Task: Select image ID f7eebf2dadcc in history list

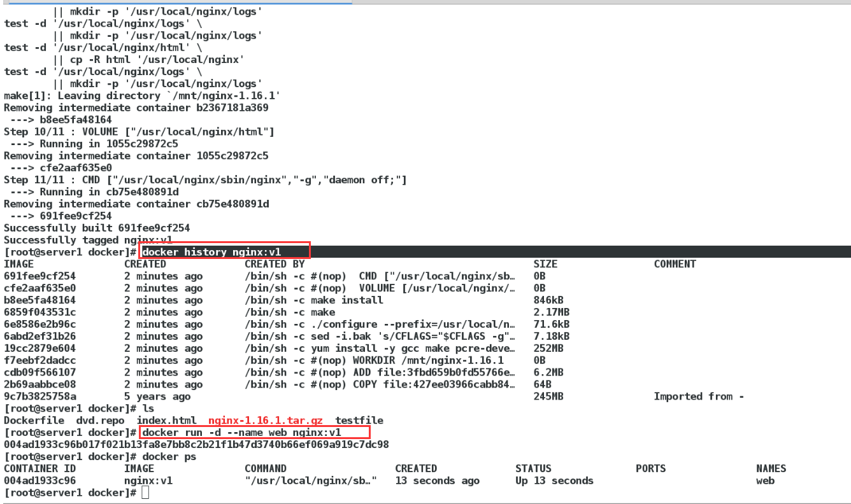Action: (39, 361)
